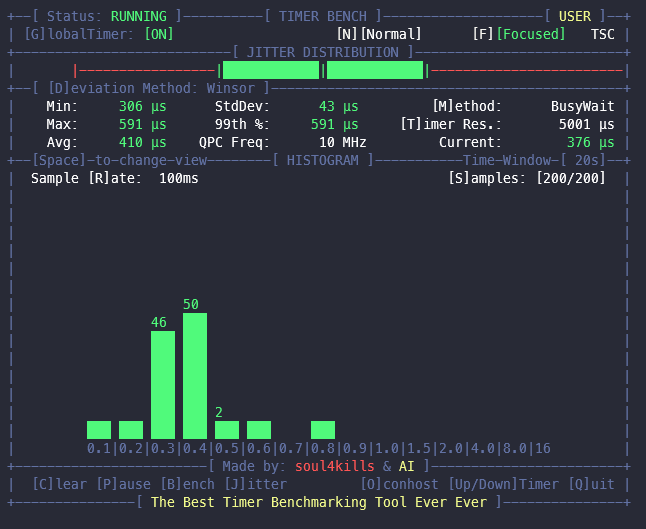Click the histogram bar above 0.2

(x=131, y=430)
